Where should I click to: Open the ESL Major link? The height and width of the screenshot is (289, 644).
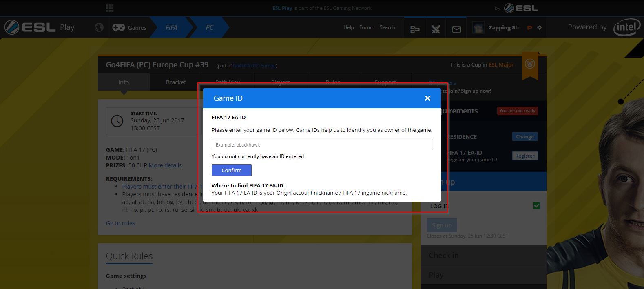click(501, 64)
